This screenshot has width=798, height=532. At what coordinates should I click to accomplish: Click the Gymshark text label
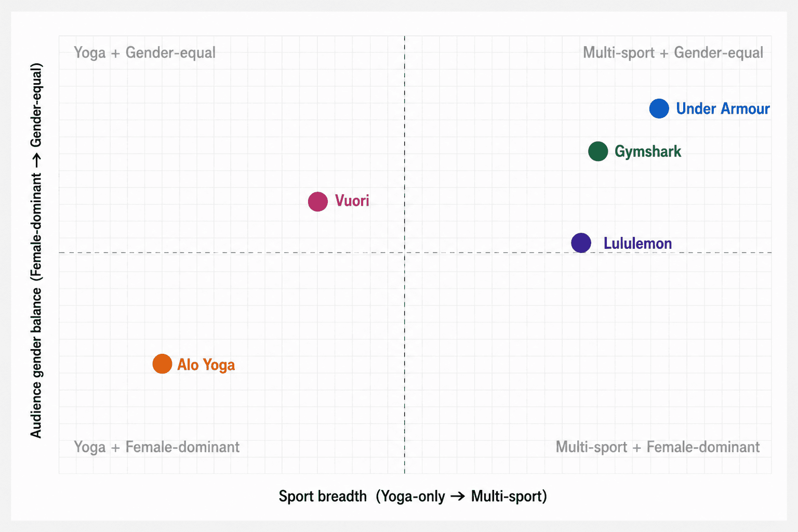click(x=648, y=152)
